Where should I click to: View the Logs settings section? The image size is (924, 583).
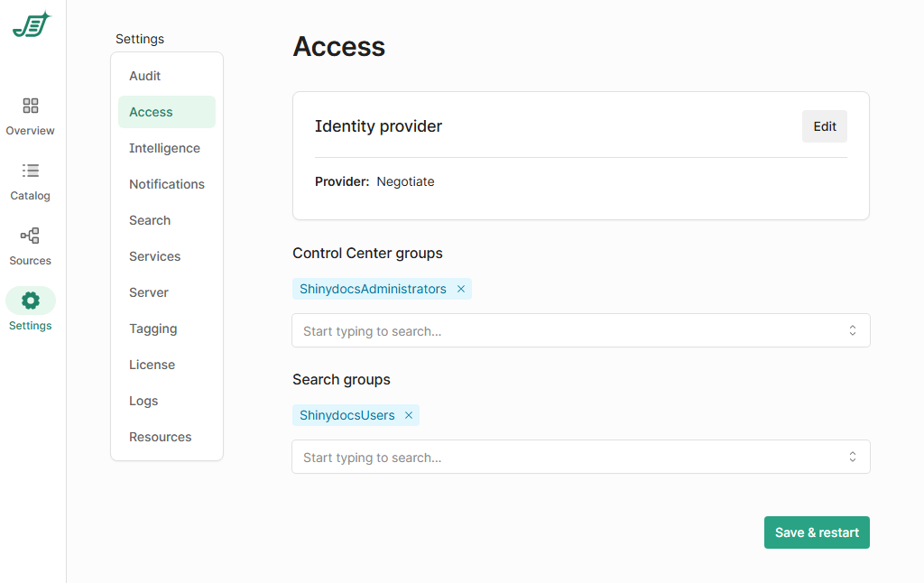coord(143,401)
